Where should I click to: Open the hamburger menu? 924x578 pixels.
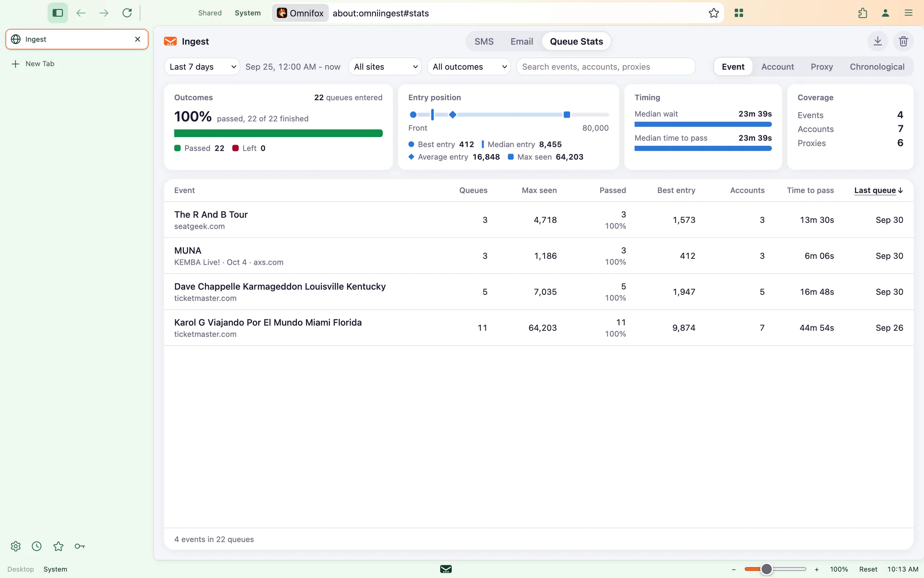point(908,13)
